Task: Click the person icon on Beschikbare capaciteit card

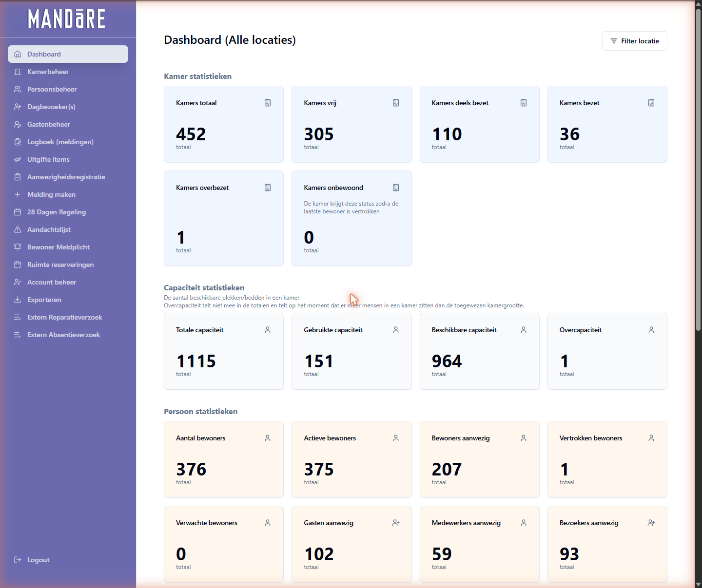Action: tap(524, 330)
